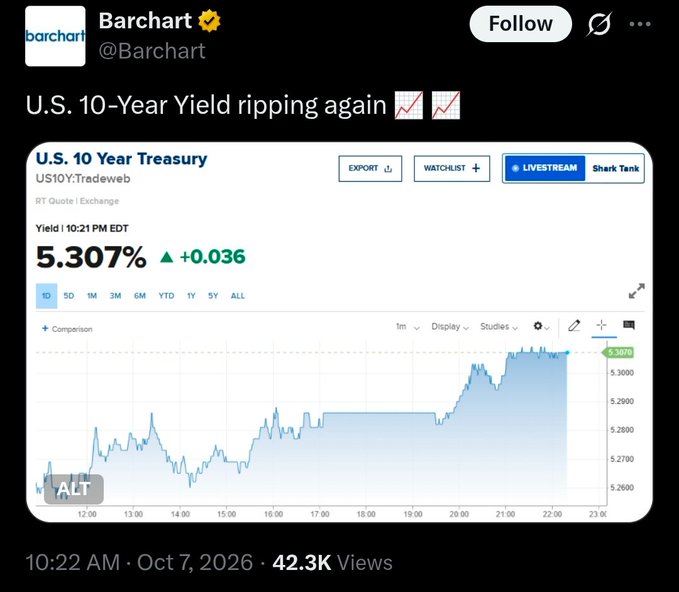Expand the Display dropdown

coord(450,327)
